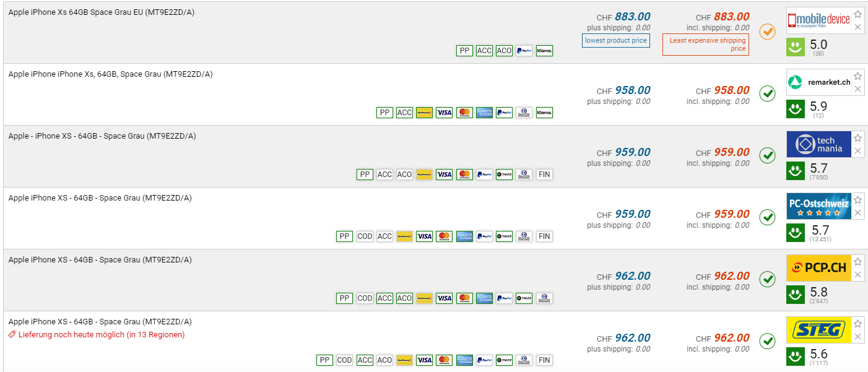The height and width of the screenshot is (372, 868).
Task: Open the 'Lieferung noch heute möglich' link
Action: tap(101, 335)
